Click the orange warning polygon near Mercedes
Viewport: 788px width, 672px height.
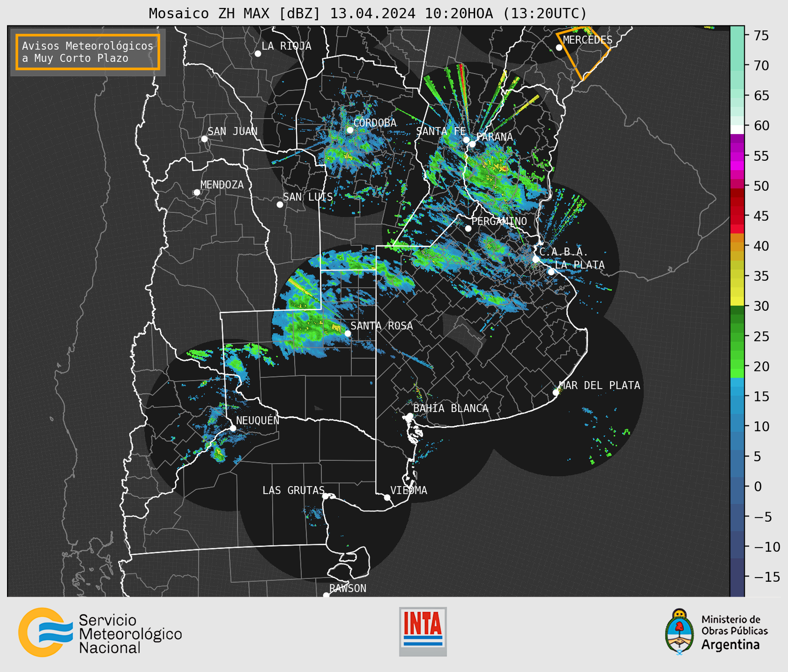click(583, 53)
